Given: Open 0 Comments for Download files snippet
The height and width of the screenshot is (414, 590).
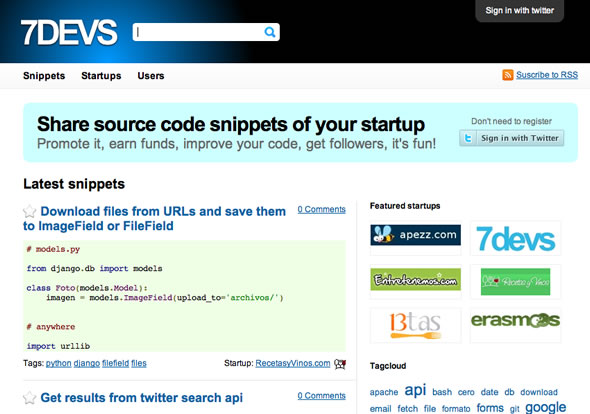Looking at the screenshot, I should coord(321,209).
